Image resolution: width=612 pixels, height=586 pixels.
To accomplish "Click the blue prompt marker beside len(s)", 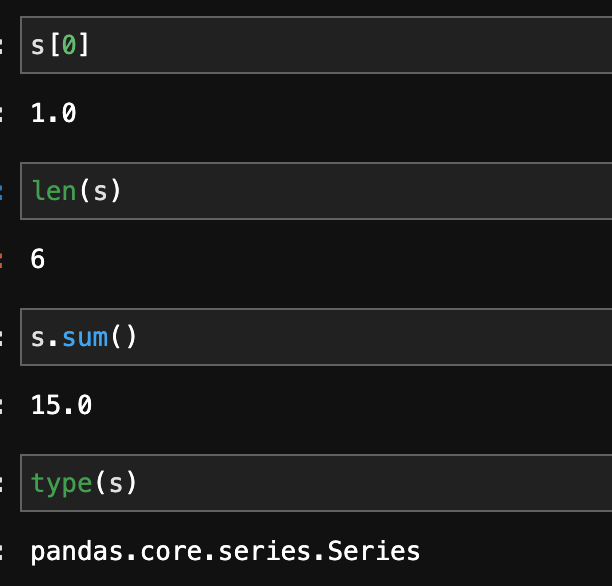I will (x=3, y=190).
